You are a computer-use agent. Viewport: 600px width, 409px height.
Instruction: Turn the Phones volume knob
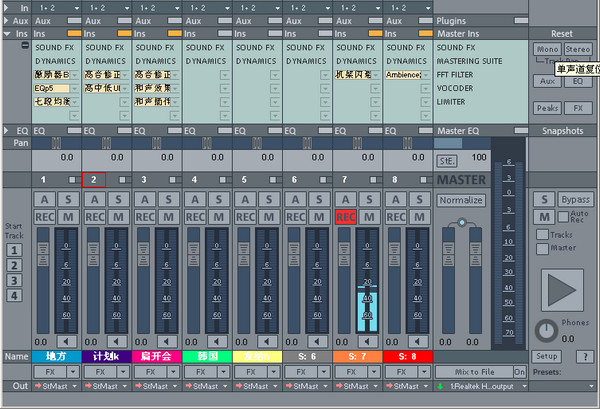tap(545, 330)
